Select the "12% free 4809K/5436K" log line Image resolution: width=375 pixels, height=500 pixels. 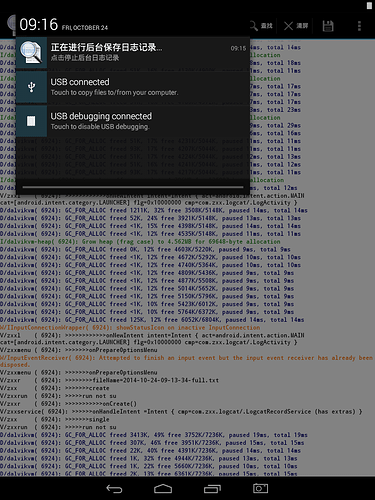pyautogui.click(x=147, y=273)
